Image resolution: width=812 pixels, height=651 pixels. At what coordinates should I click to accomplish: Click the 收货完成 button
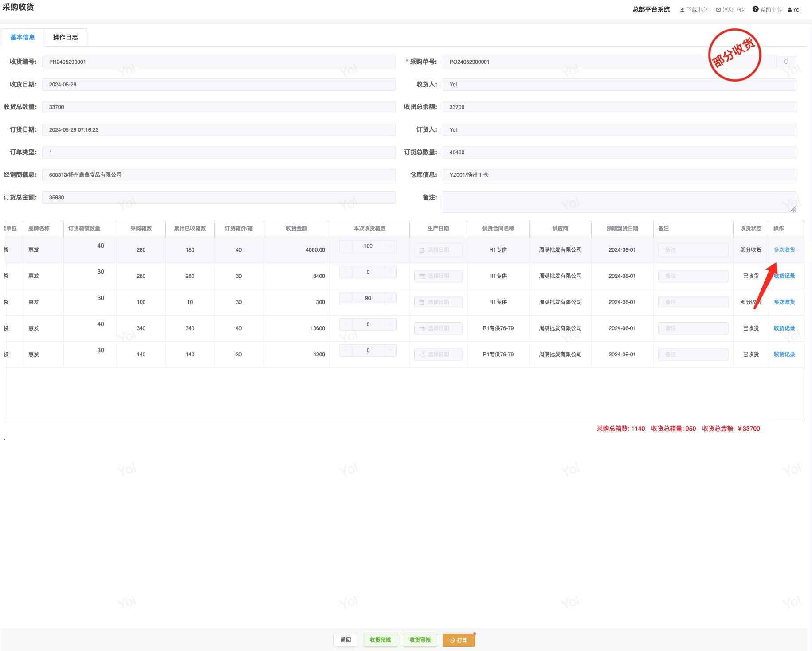click(381, 640)
